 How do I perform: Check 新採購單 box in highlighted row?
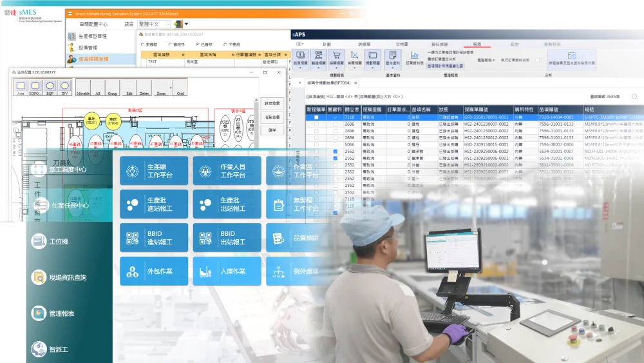pos(316,117)
